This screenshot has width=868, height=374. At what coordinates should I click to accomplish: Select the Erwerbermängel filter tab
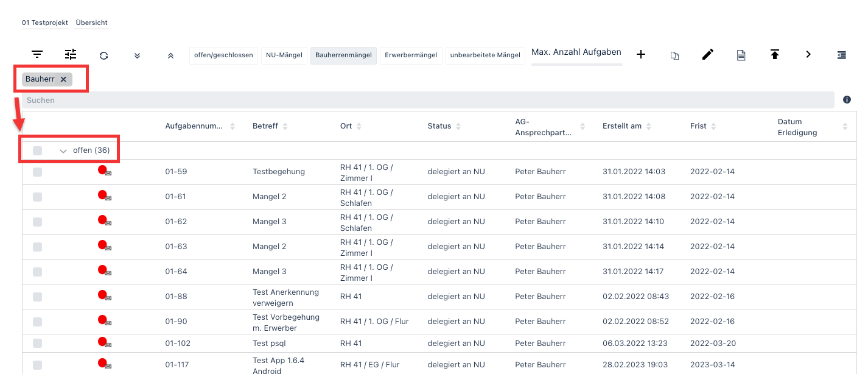click(411, 55)
